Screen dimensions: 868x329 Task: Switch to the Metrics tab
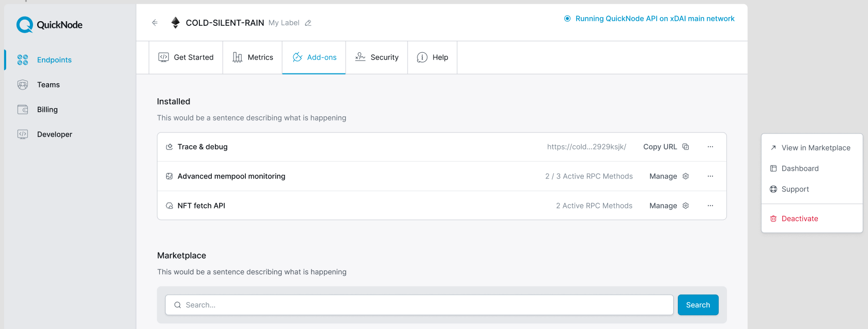[x=253, y=57]
